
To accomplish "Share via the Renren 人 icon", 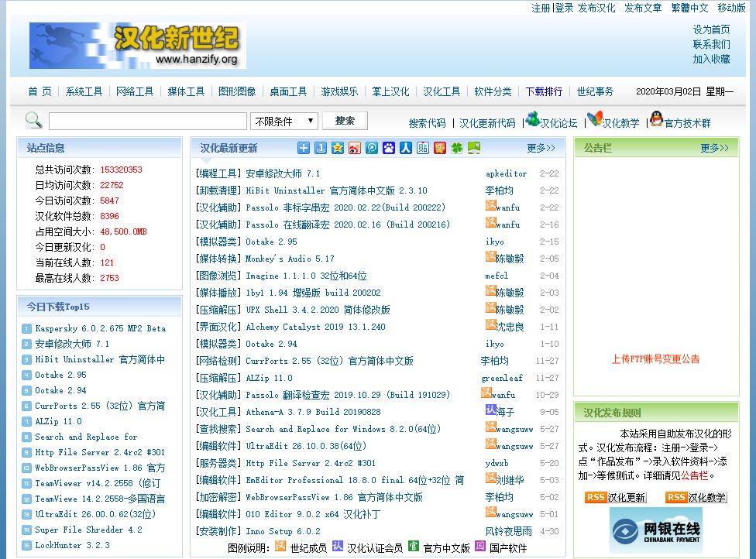I will pyautogui.click(x=406, y=148).
